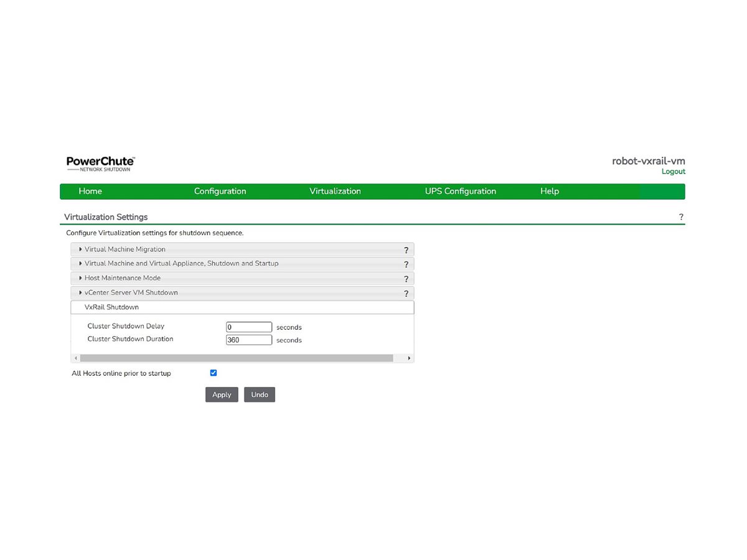This screenshot has width=747, height=560.
Task: Expand Virtual Machine and Virtual Appliance section
Action: (181, 264)
